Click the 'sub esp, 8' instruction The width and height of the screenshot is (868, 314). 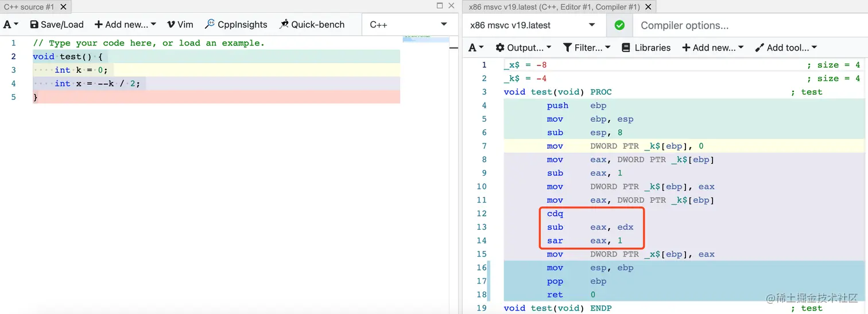click(x=583, y=133)
